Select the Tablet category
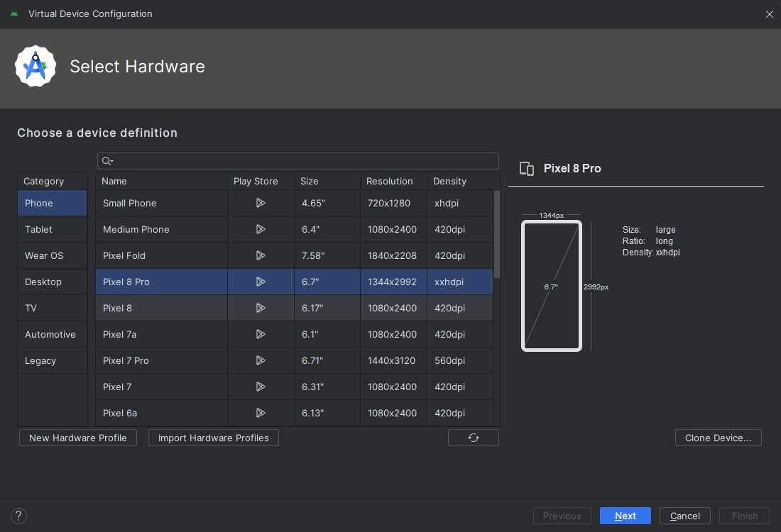781x532 pixels. click(x=39, y=229)
